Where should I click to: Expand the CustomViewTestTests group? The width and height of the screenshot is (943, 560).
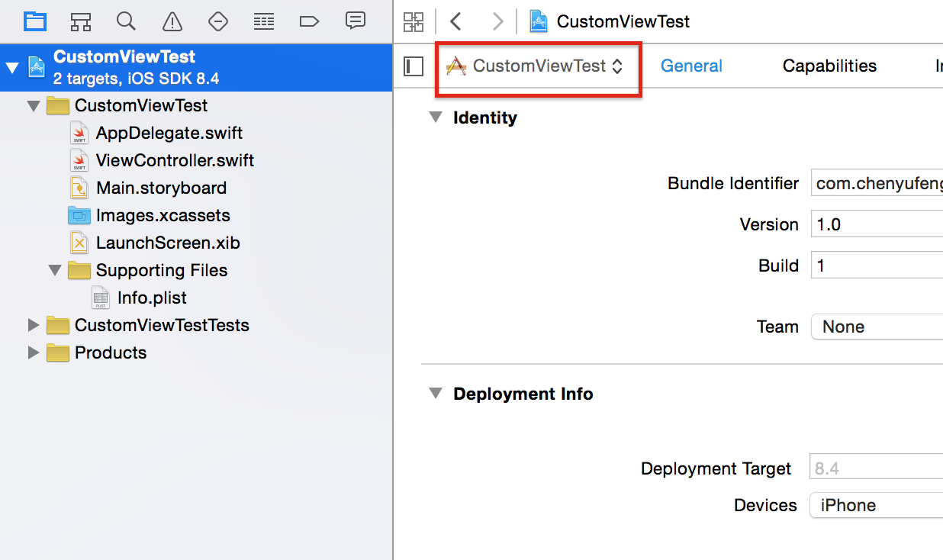coord(33,325)
